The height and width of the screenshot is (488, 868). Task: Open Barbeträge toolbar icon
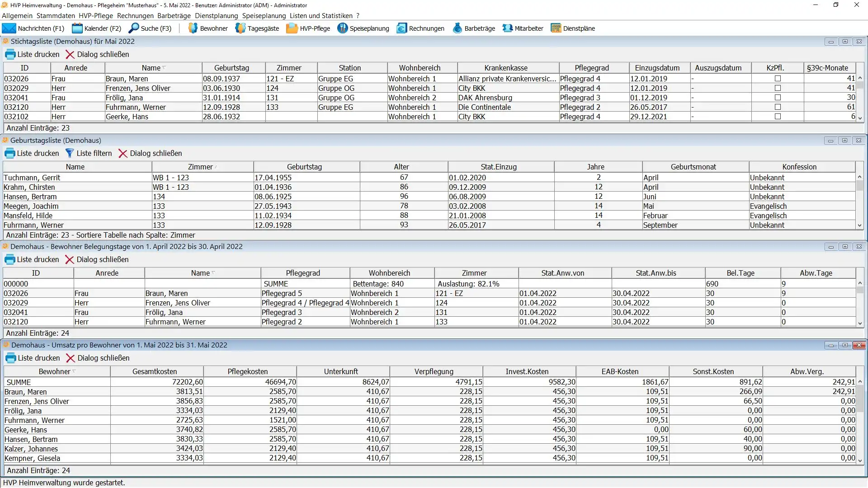pos(458,28)
